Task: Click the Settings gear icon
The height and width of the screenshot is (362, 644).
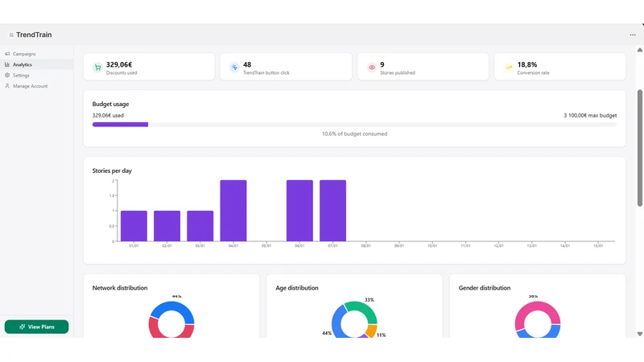Action: (7, 76)
